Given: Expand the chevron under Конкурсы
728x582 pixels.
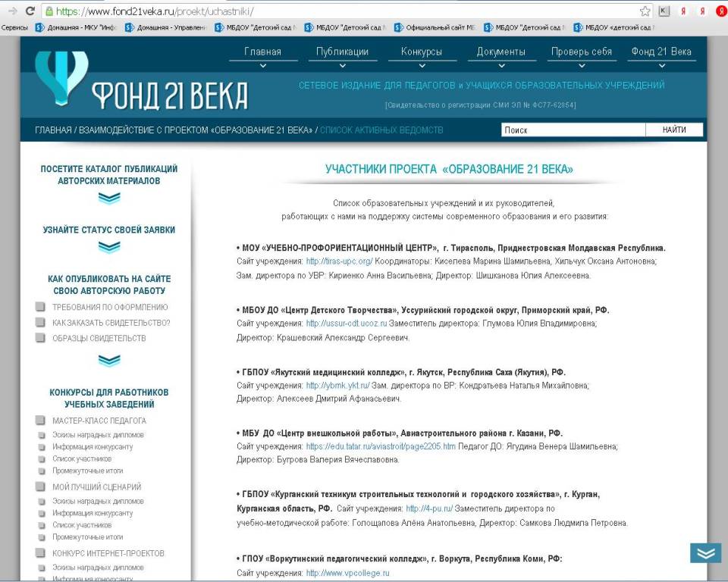Looking at the screenshot, I should (422, 66).
